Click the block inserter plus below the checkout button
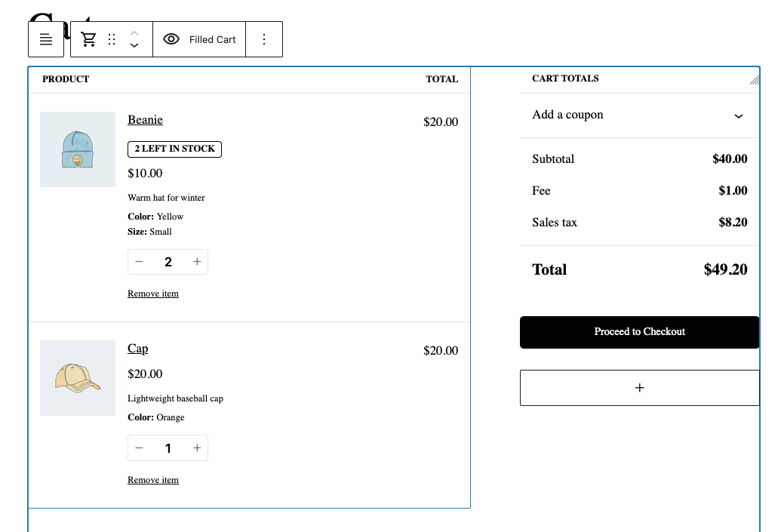 [x=639, y=387]
